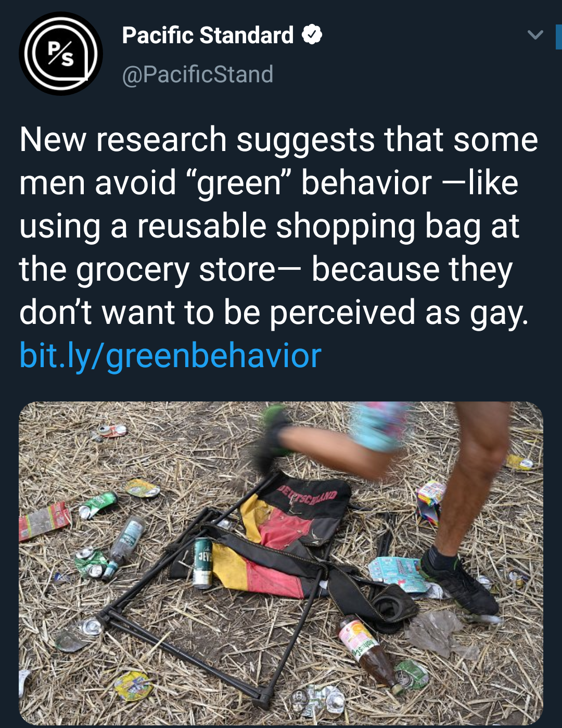This screenshot has height=728, width=562.
Task: Click the blue bar at top-right edge
Action: tap(558, 36)
